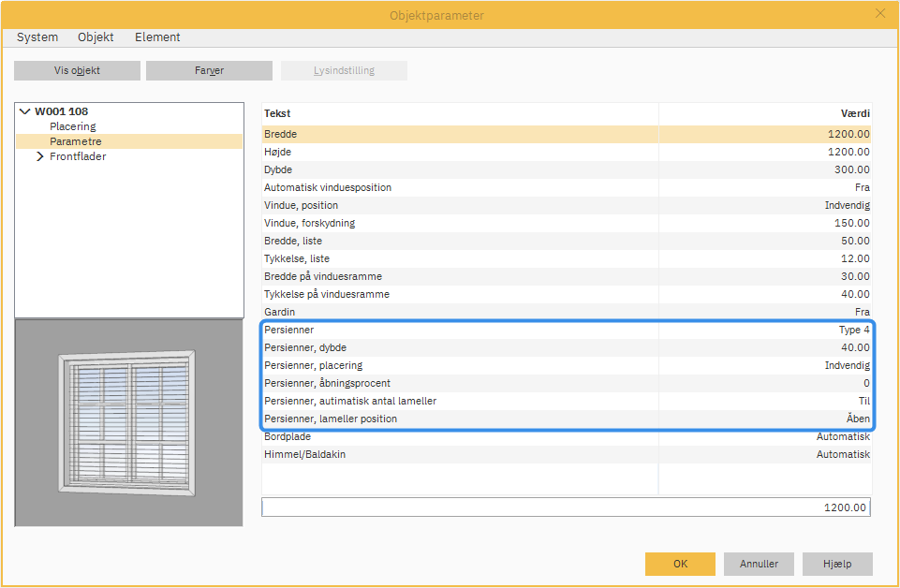Viewport: 900px width, 588px height.
Task: Click the window preview thumbnail
Action: click(129, 421)
